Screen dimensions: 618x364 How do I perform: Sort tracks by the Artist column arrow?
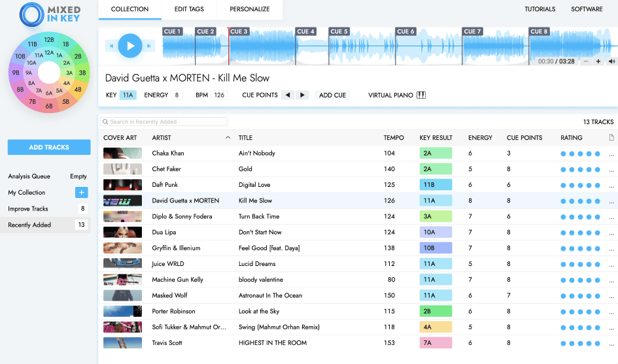[228, 137]
